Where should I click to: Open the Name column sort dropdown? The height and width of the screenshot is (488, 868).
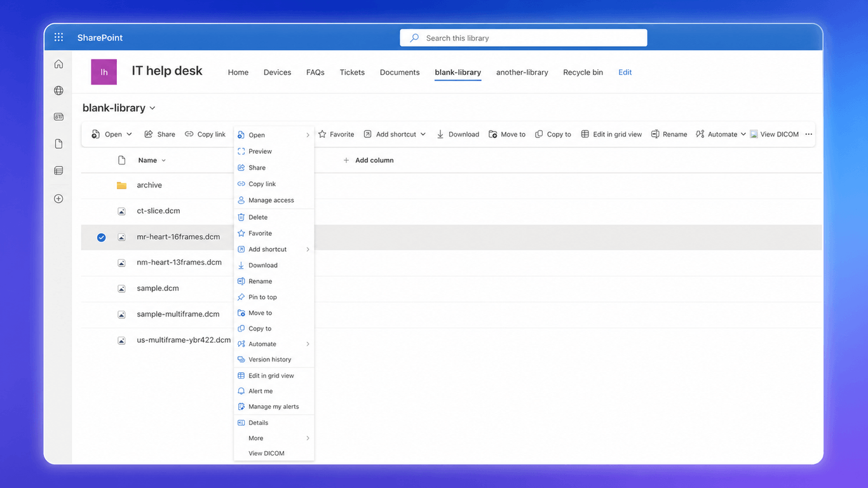point(163,160)
